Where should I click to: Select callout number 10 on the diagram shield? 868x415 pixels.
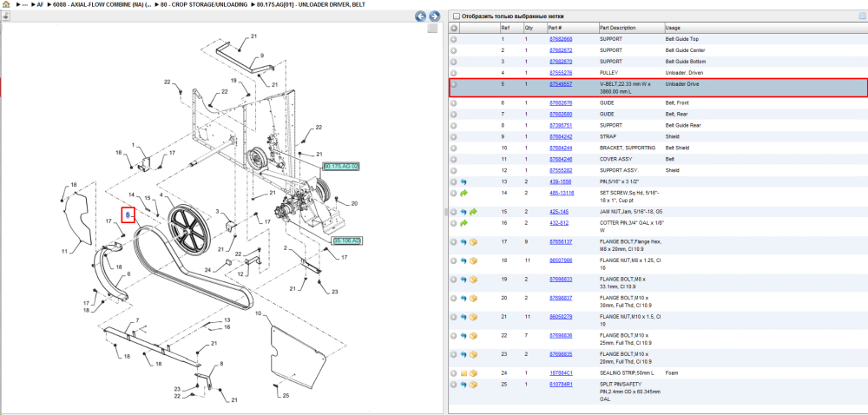[x=258, y=313]
